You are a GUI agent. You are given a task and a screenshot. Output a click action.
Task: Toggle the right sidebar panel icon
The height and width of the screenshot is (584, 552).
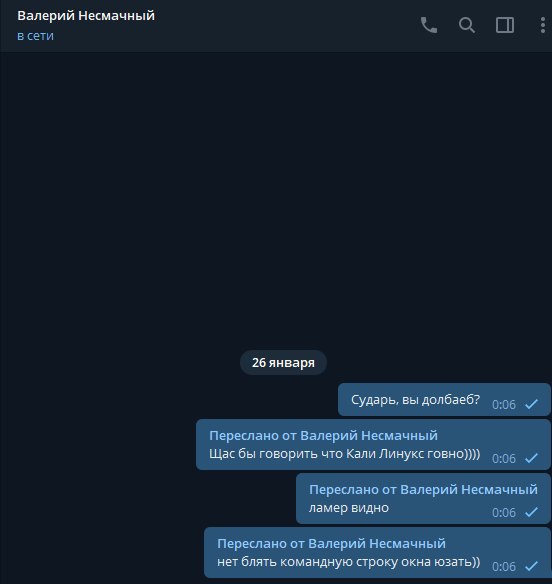(x=505, y=25)
